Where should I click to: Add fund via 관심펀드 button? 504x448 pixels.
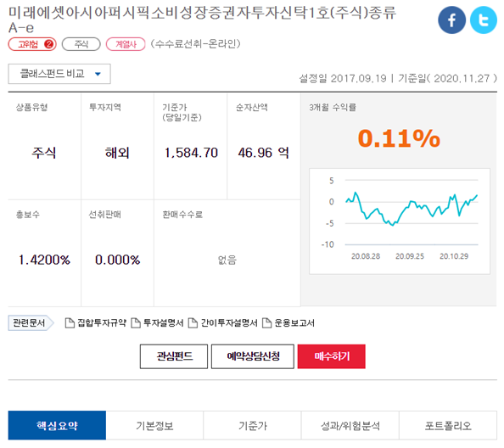174,356
